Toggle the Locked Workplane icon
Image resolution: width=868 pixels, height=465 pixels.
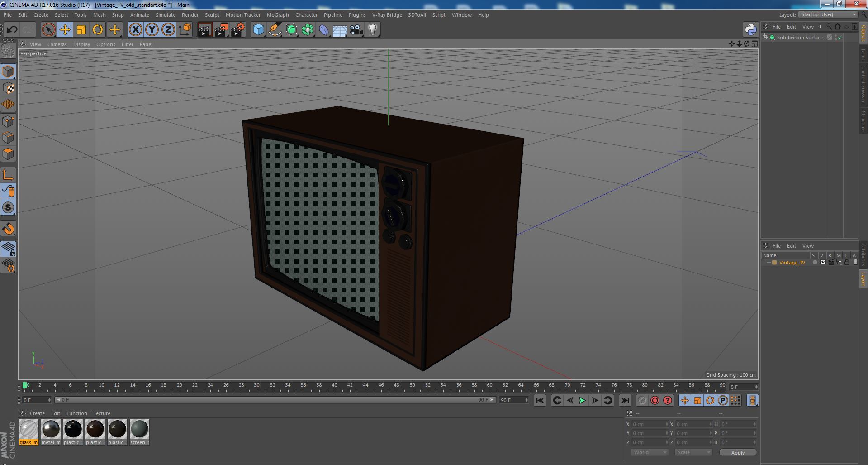pyautogui.click(x=8, y=249)
